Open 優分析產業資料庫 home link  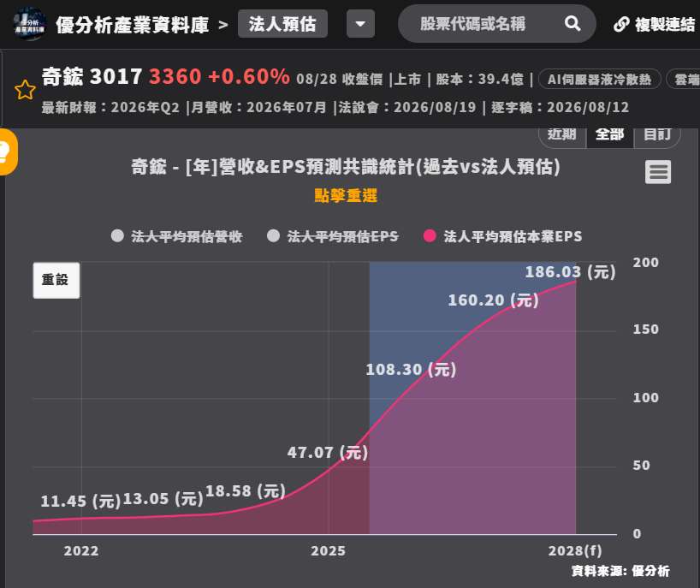pos(132,25)
